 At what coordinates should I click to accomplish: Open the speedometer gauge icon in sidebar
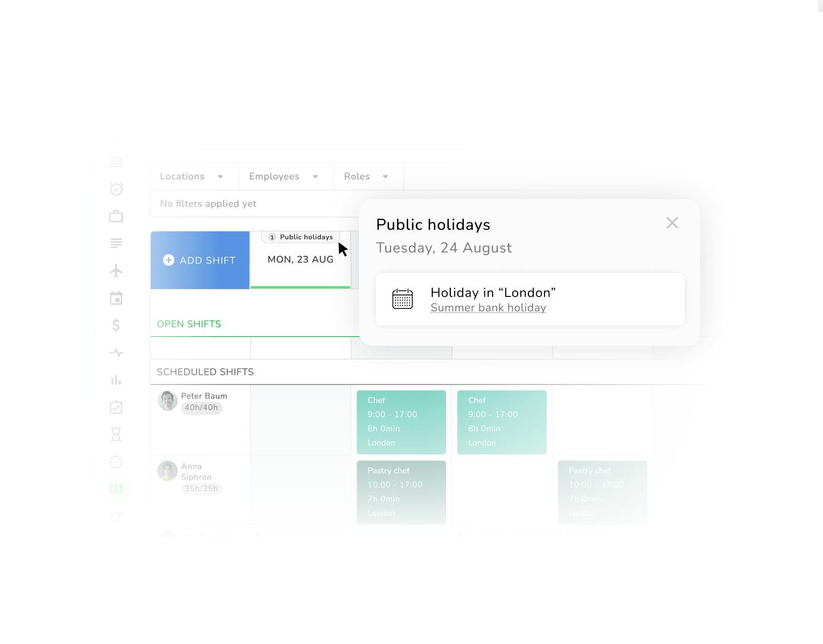(x=116, y=462)
